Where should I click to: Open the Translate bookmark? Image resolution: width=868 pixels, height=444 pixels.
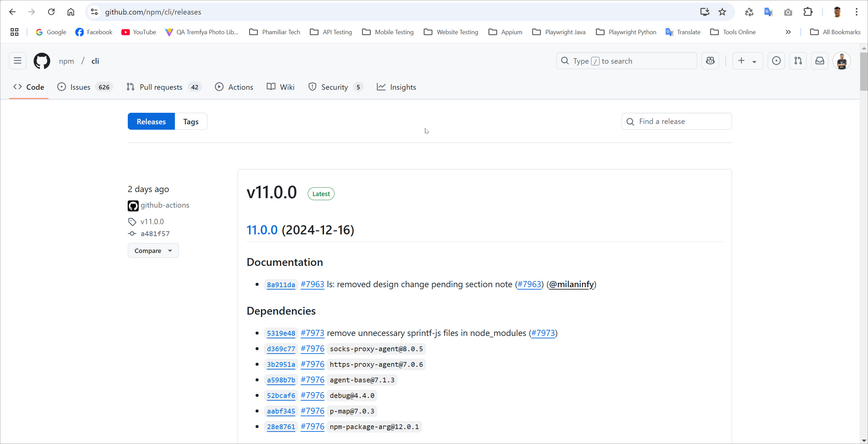point(683,32)
